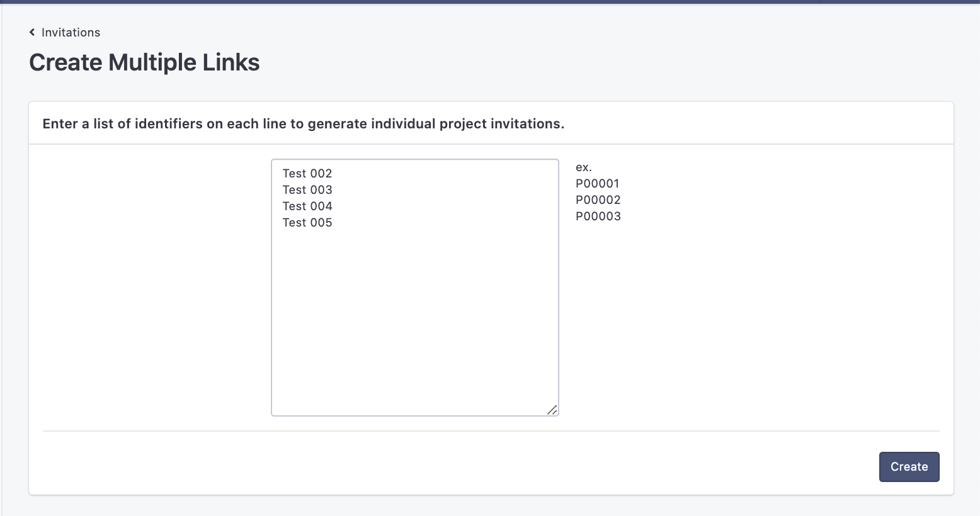
Task: Place cursor on the Test 005 line
Action: tap(307, 223)
